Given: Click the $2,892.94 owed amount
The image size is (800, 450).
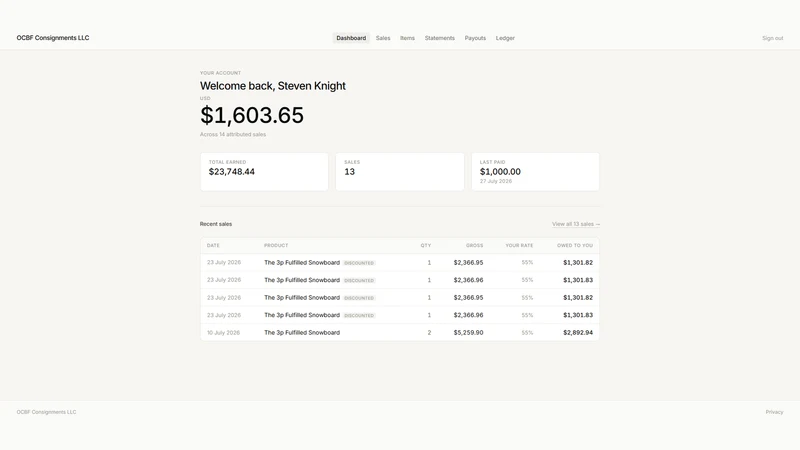Looking at the screenshot, I should pyautogui.click(x=578, y=333).
